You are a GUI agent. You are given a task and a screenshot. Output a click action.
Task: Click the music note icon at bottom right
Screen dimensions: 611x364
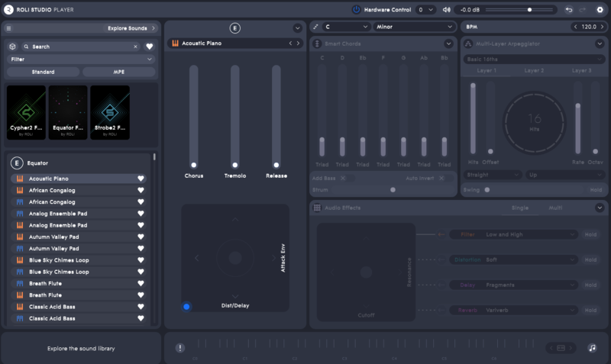(x=592, y=348)
